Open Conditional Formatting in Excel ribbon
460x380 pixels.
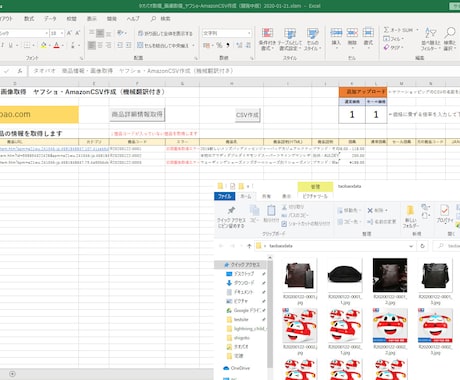pyautogui.click(x=267, y=39)
